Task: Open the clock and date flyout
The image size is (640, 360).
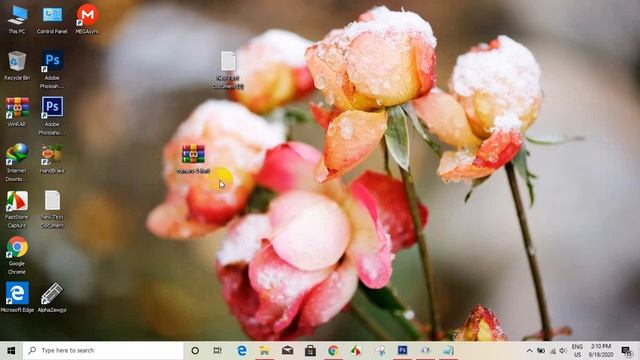Action: coord(601,351)
